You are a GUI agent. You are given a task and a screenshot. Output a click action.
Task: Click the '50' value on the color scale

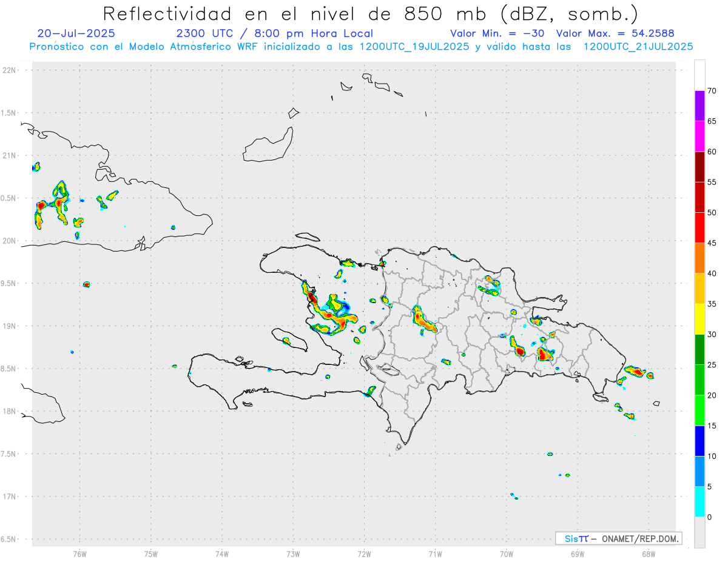pyautogui.click(x=712, y=213)
